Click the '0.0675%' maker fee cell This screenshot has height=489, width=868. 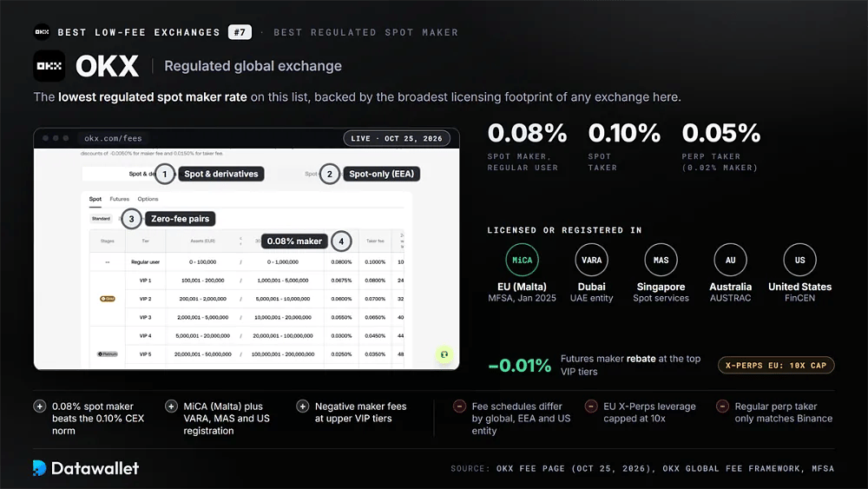point(341,281)
